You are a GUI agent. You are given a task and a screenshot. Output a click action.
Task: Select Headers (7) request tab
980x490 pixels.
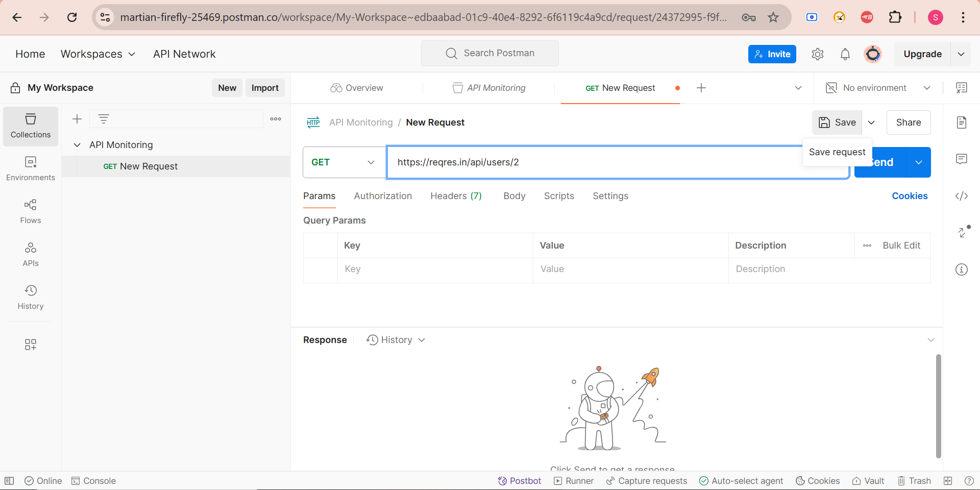click(x=456, y=196)
